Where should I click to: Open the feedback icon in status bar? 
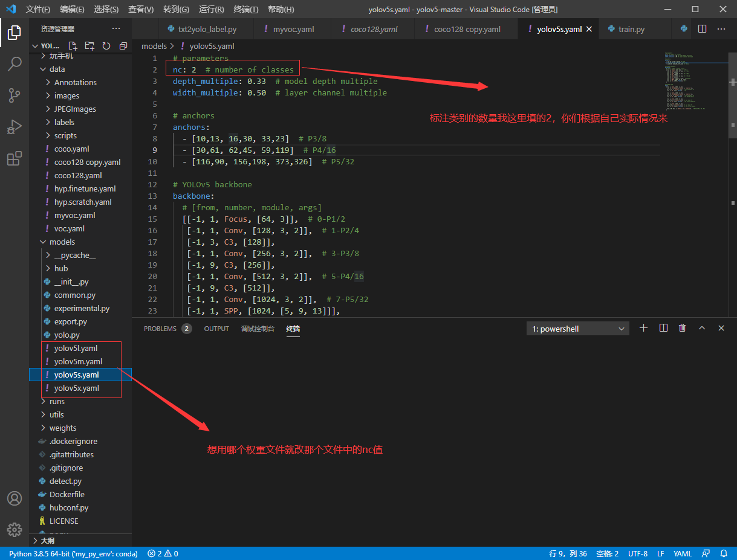706,553
